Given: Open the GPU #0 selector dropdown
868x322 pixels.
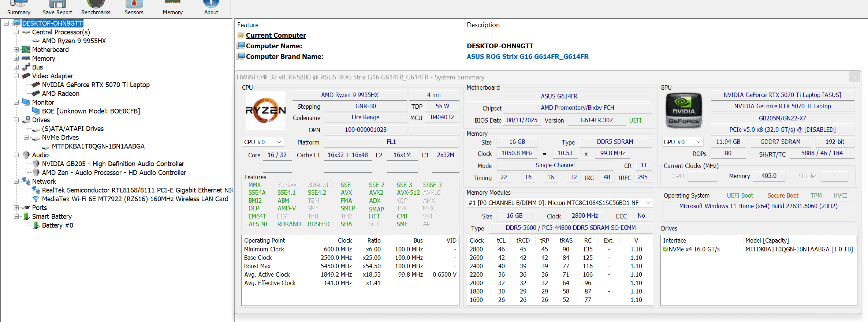Looking at the screenshot, I should tap(682, 142).
